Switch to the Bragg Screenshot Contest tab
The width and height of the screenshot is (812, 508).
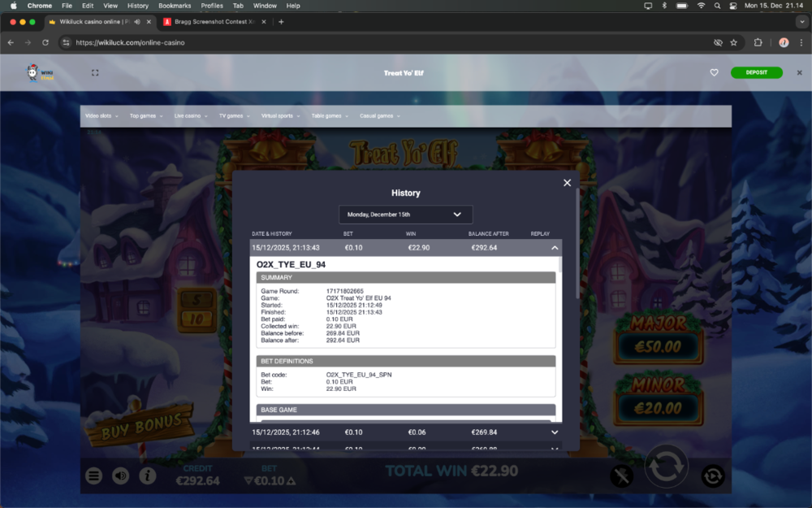click(214, 22)
